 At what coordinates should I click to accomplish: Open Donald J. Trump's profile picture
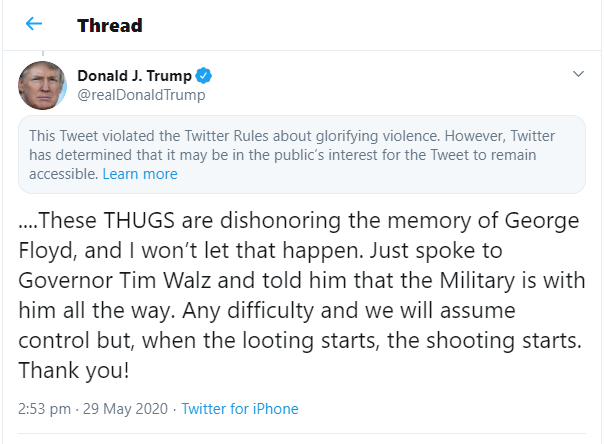pyautogui.click(x=42, y=85)
